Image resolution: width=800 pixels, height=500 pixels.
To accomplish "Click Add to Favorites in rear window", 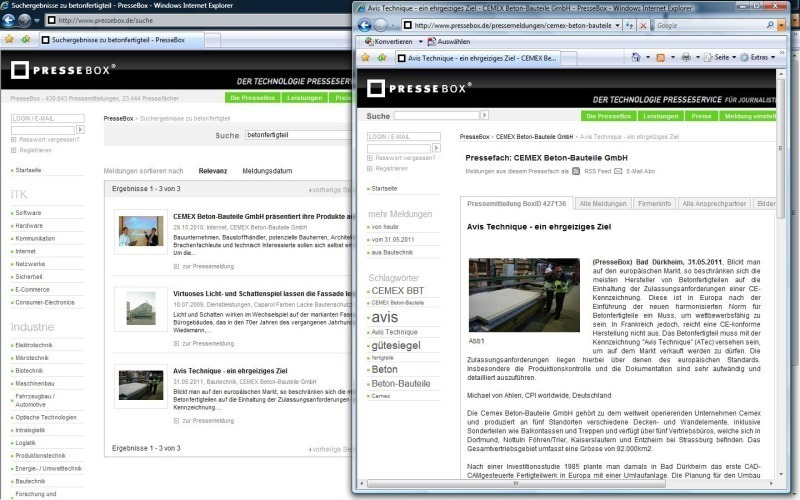I will pos(26,39).
